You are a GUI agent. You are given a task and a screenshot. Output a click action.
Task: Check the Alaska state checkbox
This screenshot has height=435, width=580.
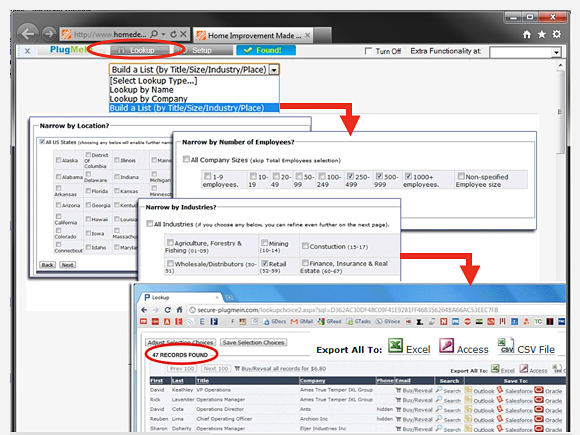[x=58, y=160]
